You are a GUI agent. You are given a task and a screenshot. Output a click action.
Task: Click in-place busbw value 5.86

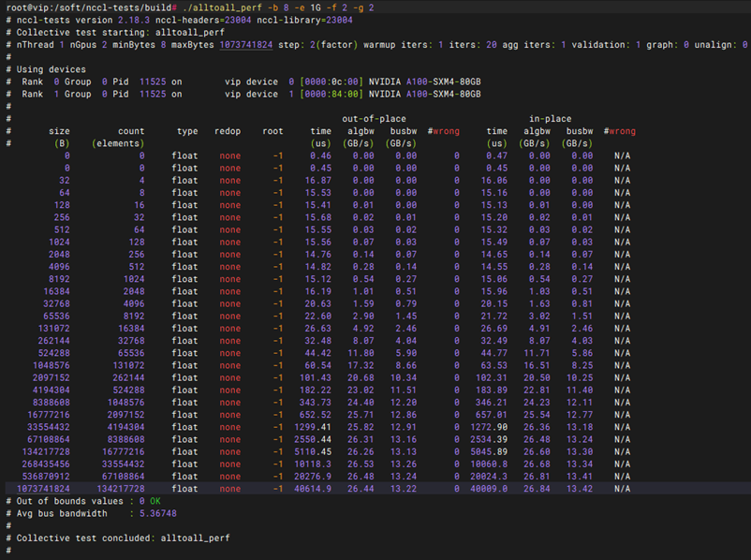582,354
